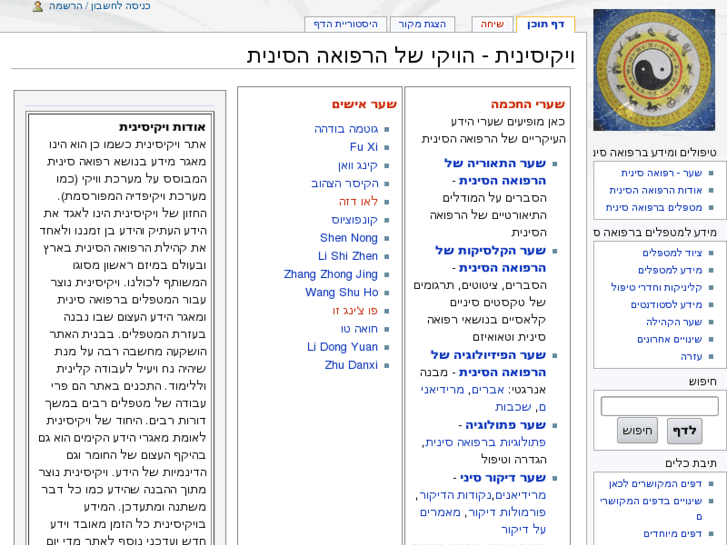Open the הקיסר הצהוב person link
Viewport: 727px width, 545px height.
[344, 183]
